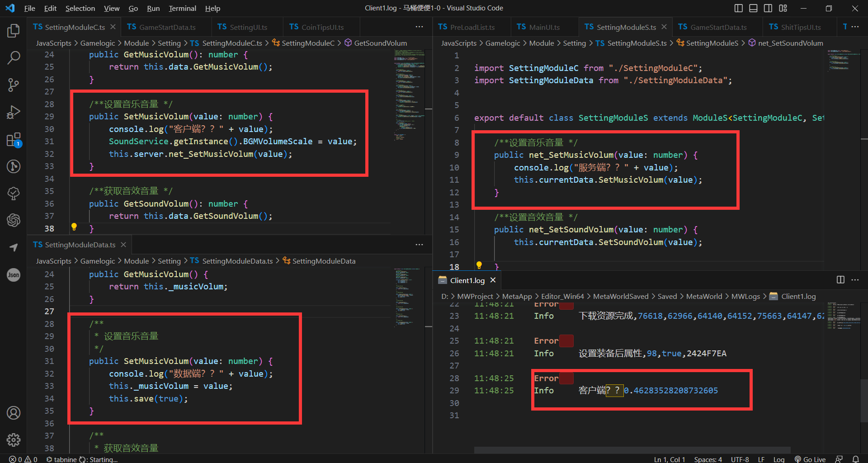The height and width of the screenshot is (463, 868).
Task: Open the Accounts icon in activity bar
Action: click(x=14, y=413)
